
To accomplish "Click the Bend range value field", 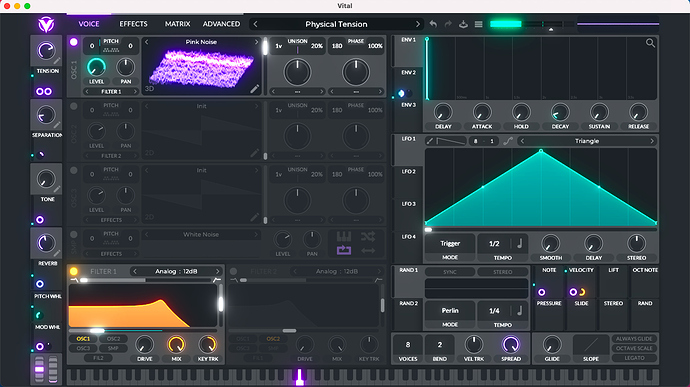I will click(440, 345).
